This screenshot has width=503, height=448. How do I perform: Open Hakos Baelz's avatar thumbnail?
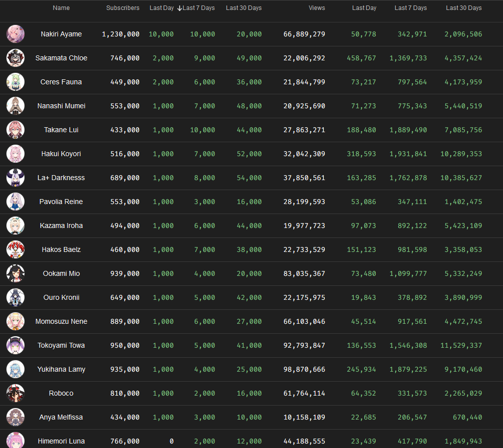(15, 249)
